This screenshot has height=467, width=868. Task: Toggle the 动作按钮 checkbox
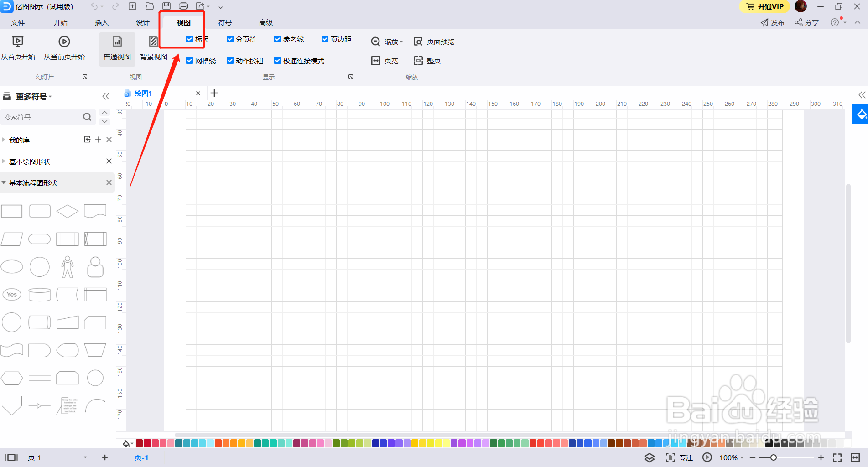pyautogui.click(x=230, y=61)
